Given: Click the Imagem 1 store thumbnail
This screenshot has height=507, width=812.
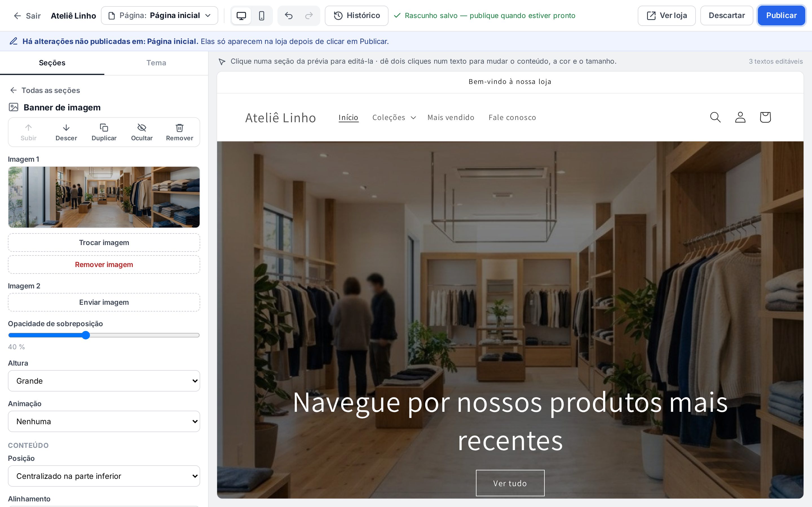Looking at the screenshot, I should [104, 197].
